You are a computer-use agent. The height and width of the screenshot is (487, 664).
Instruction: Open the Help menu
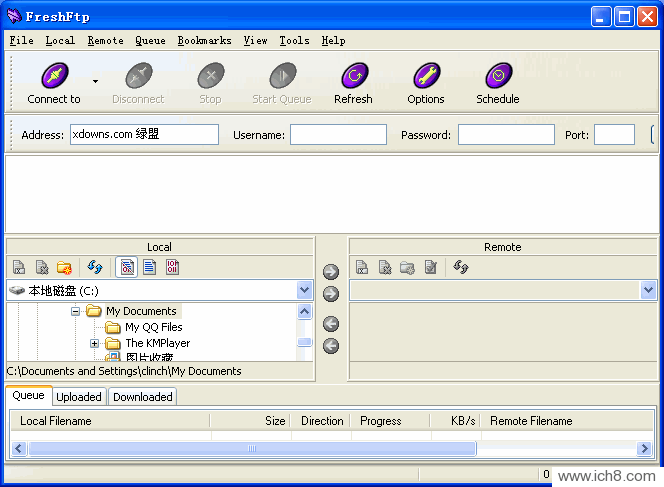click(x=333, y=41)
